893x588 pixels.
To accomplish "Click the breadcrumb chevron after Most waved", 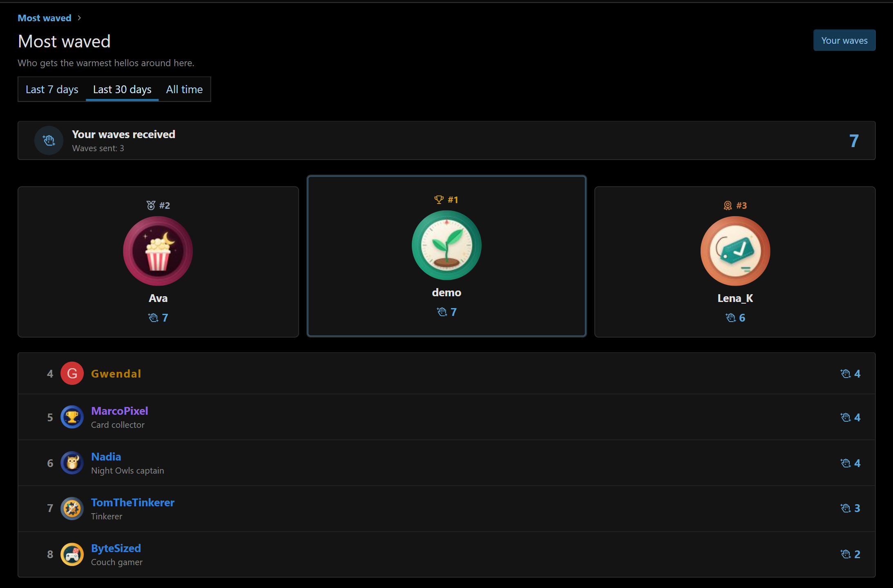I will pyautogui.click(x=79, y=18).
